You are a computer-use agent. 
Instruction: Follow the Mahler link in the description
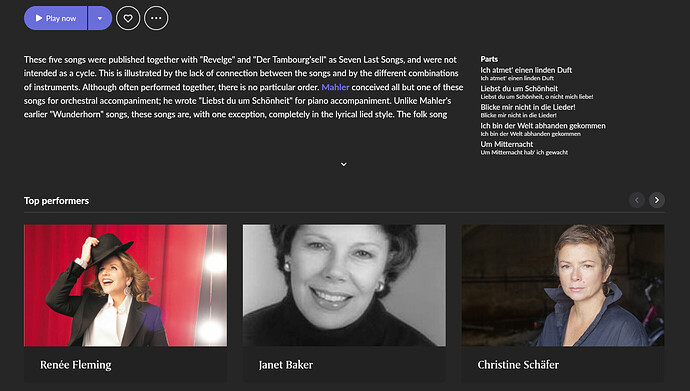coord(335,87)
